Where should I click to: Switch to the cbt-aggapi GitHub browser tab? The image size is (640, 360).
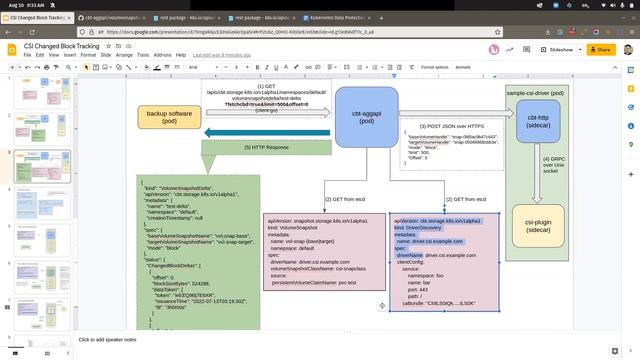pyautogui.click(x=111, y=18)
